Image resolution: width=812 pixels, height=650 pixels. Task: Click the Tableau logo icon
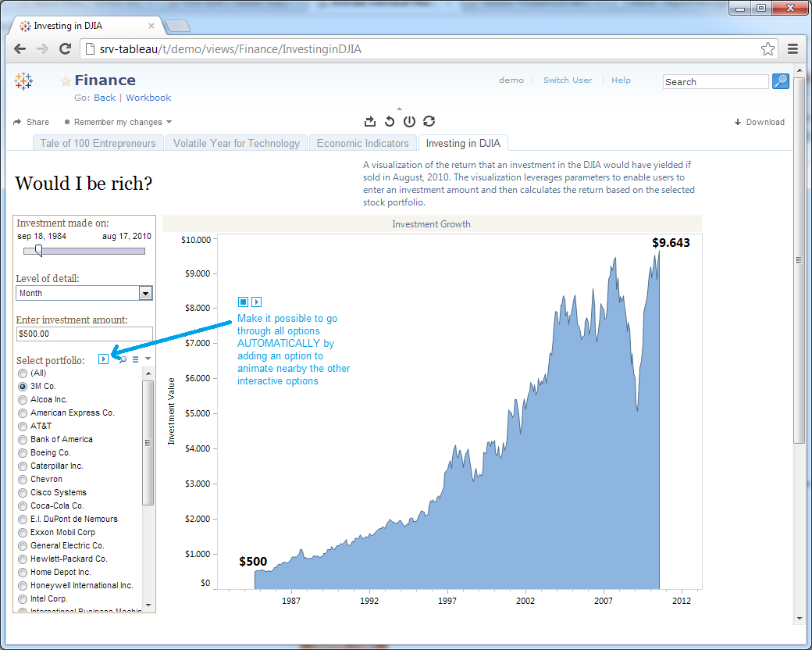click(x=24, y=80)
